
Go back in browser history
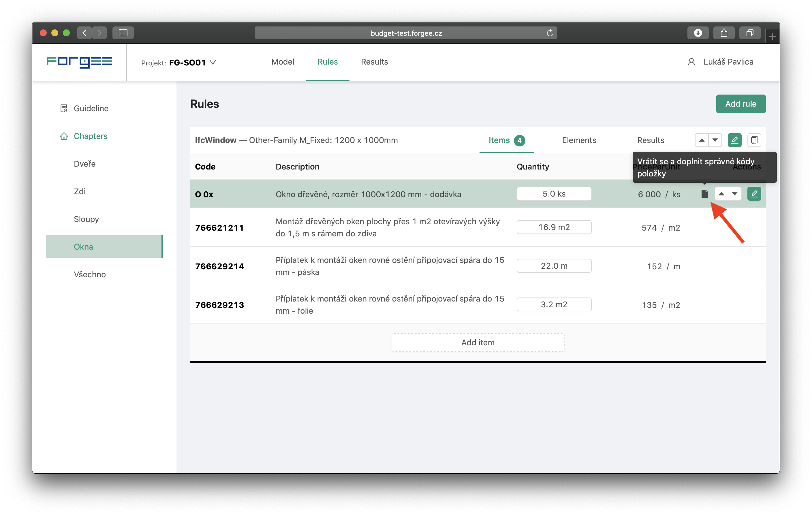(84, 33)
